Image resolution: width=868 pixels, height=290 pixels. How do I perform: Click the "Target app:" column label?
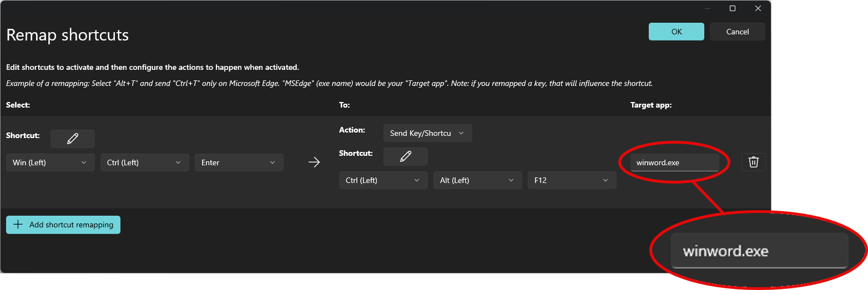651,105
